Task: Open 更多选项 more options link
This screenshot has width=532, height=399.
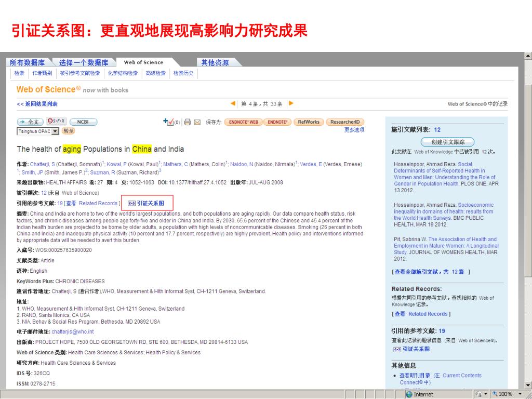Action: pos(354,129)
